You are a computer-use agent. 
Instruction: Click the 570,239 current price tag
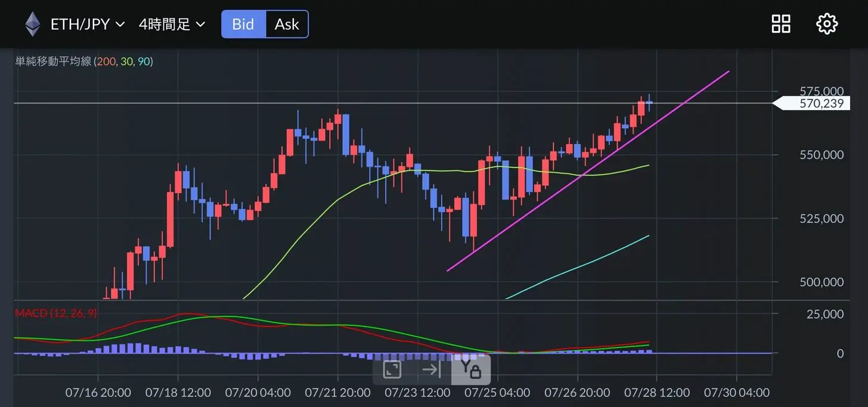coord(812,104)
